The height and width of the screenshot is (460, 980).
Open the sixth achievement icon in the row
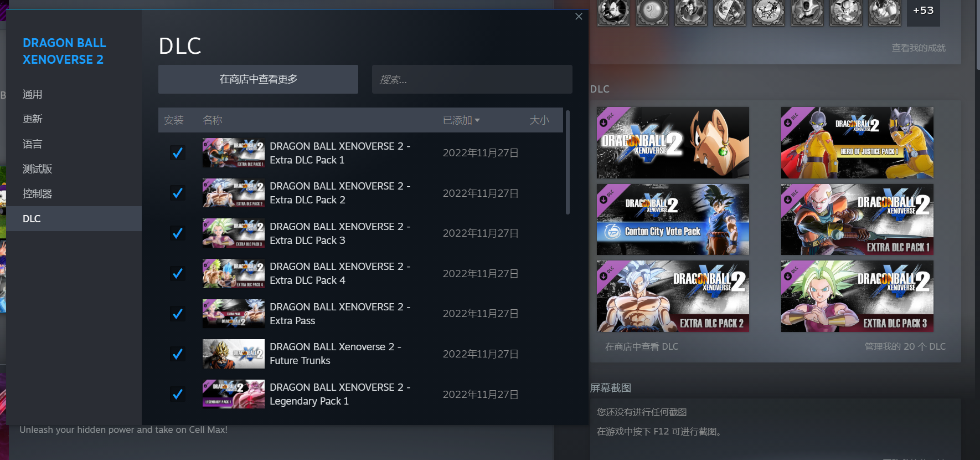[807, 12]
